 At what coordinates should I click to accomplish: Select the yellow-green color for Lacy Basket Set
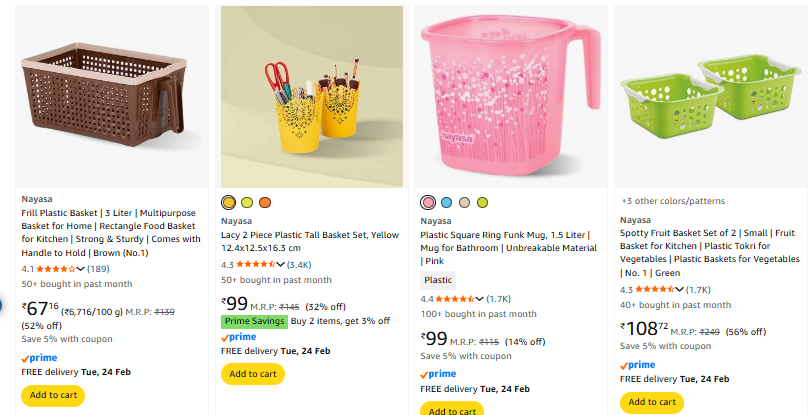click(x=247, y=203)
